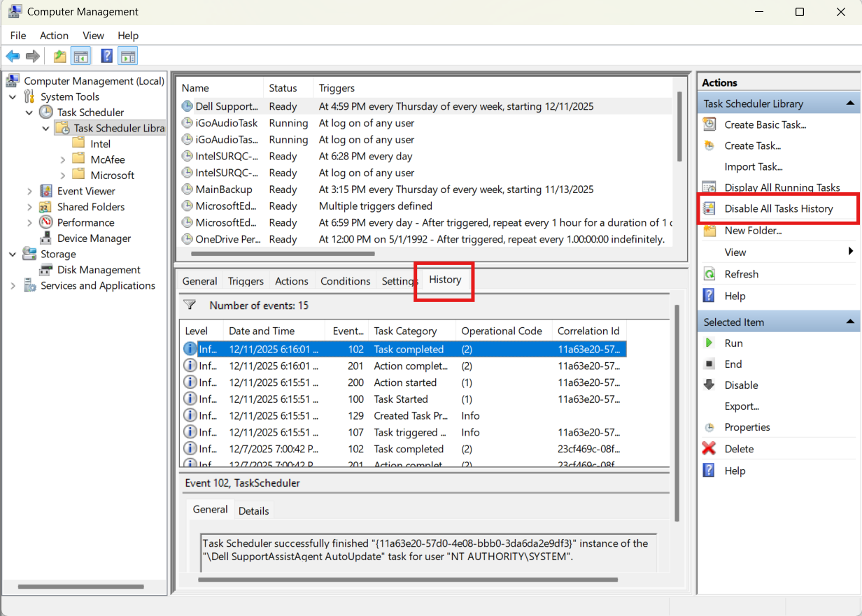
Task: Click the history filter funnel icon
Action: (190, 305)
